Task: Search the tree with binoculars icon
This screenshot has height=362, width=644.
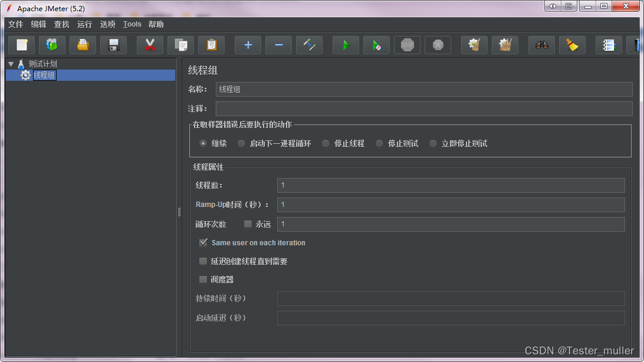Action: [542, 45]
